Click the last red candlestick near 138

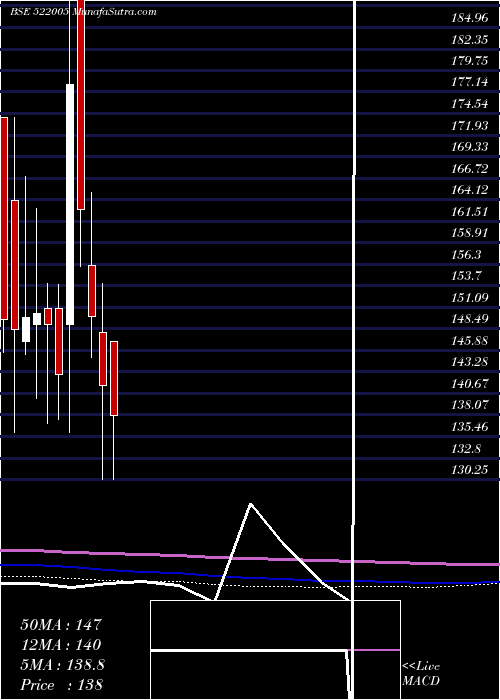114,378
